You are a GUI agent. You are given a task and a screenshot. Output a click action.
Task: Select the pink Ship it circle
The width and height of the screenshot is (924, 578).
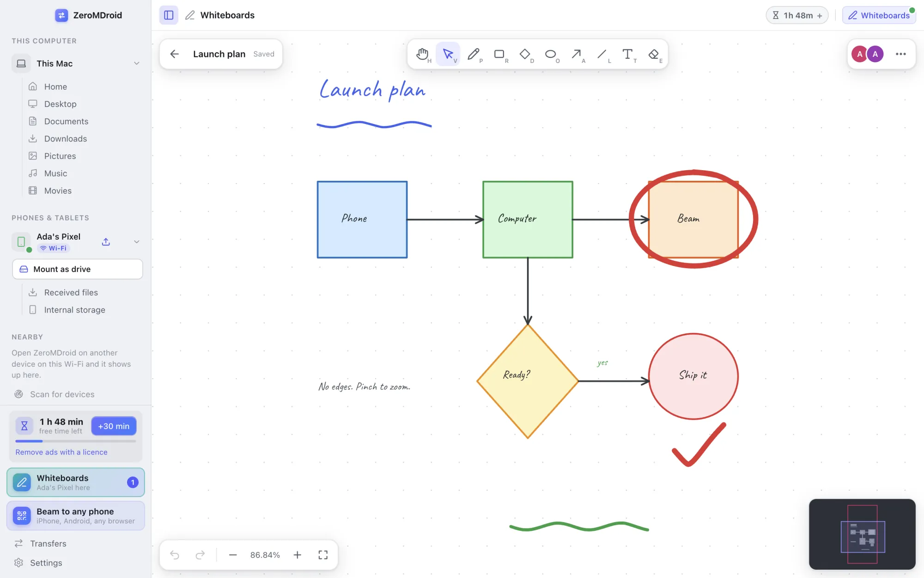[693, 376]
